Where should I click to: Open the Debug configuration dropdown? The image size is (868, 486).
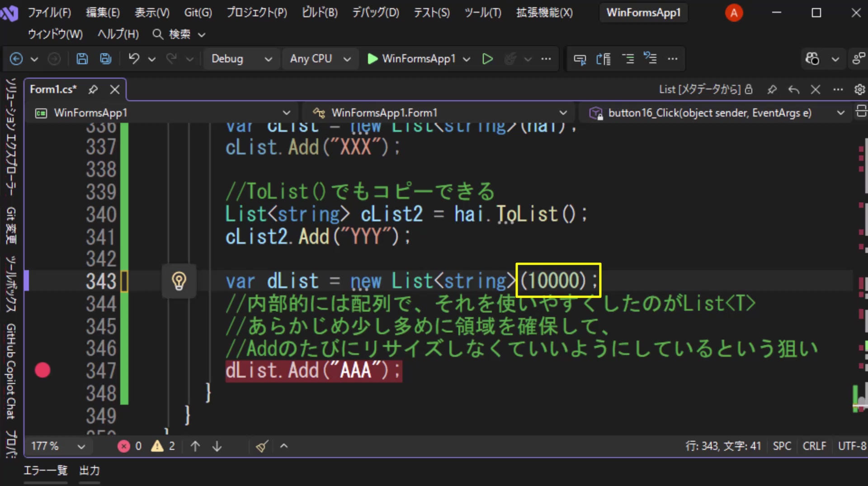point(242,59)
